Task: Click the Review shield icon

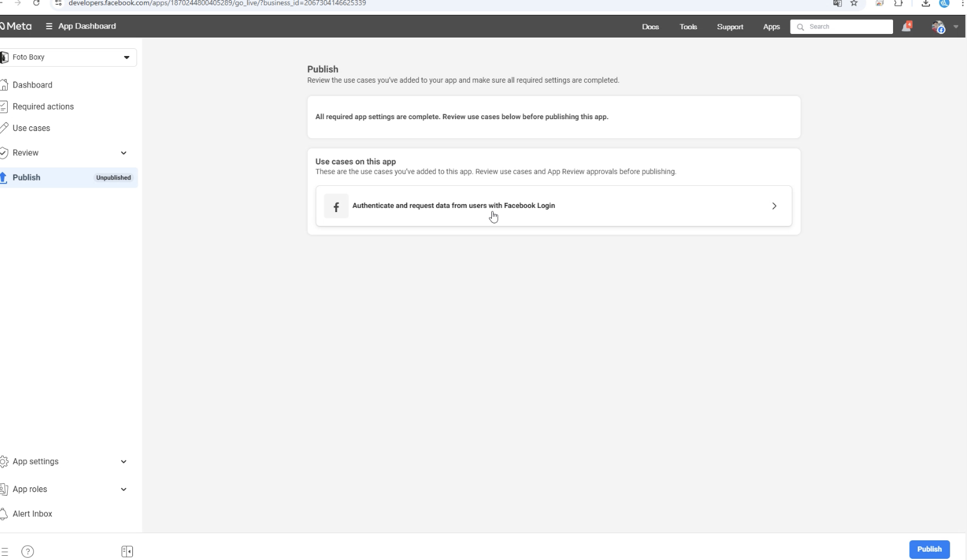Action: pos(4,153)
